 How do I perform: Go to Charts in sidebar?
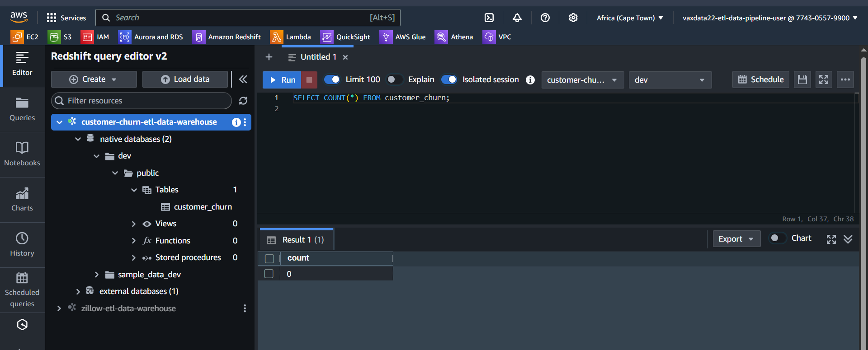pyautogui.click(x=22, y=200)
